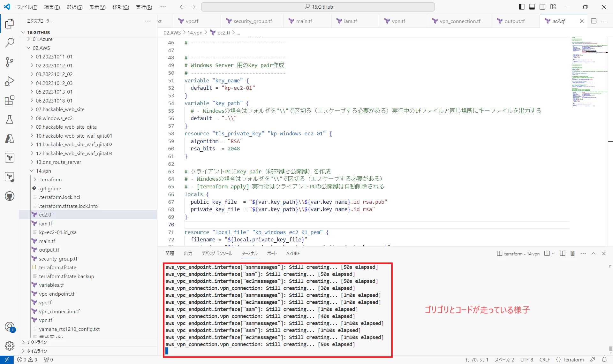The image size is (613, 364).
Task: Open the Search view in activity bar
Action: pos(10,42)
